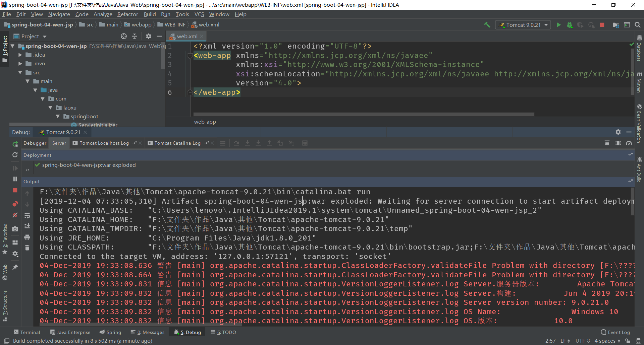Viewport: 644px width, 345px height.
Task: Collapse the java folder in the tree
Action: click(35, 90)
